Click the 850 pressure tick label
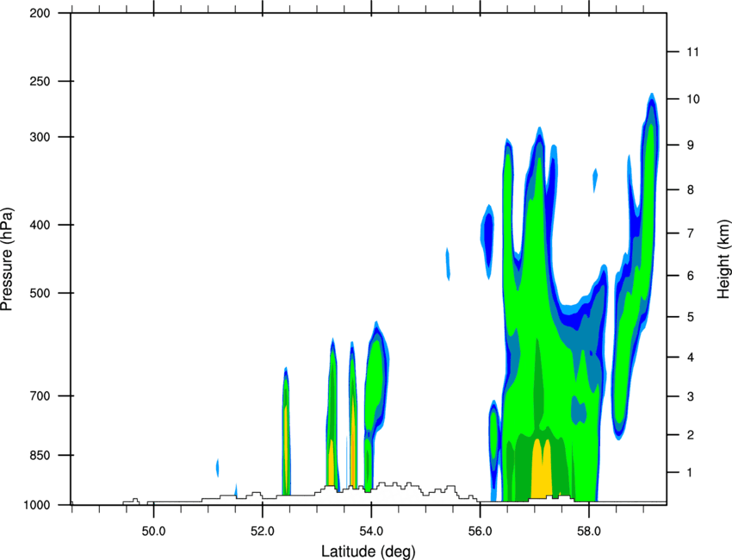This screenshot has height=560, width=732. pos(40,455)
